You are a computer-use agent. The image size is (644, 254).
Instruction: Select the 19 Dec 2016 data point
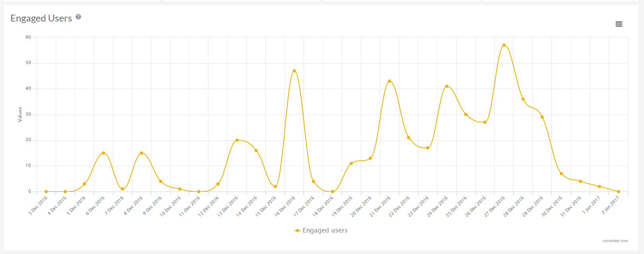[351, 163]
